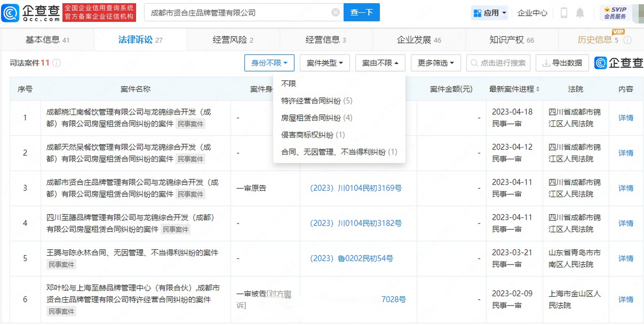The width and height of the screenshot is (644, 325).
Task: Open 详情 for the 四川至膳品牌管理 case
Action: 626,223
